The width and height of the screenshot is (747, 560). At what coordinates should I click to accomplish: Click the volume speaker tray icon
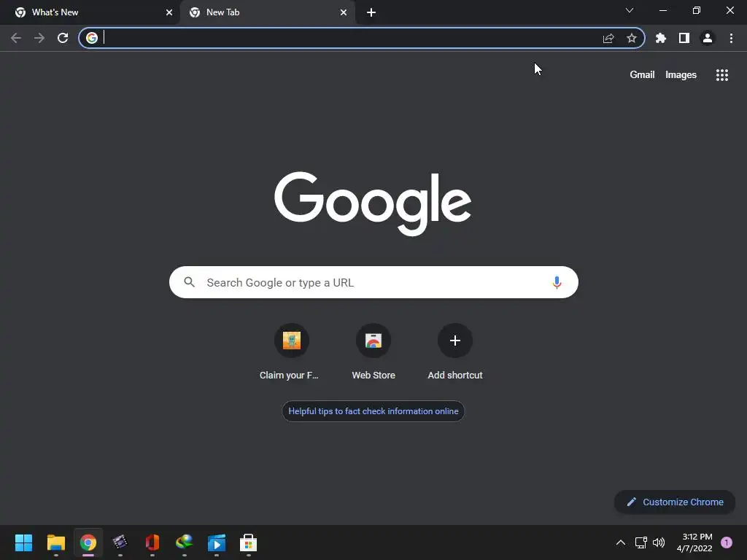click(659, 542)
